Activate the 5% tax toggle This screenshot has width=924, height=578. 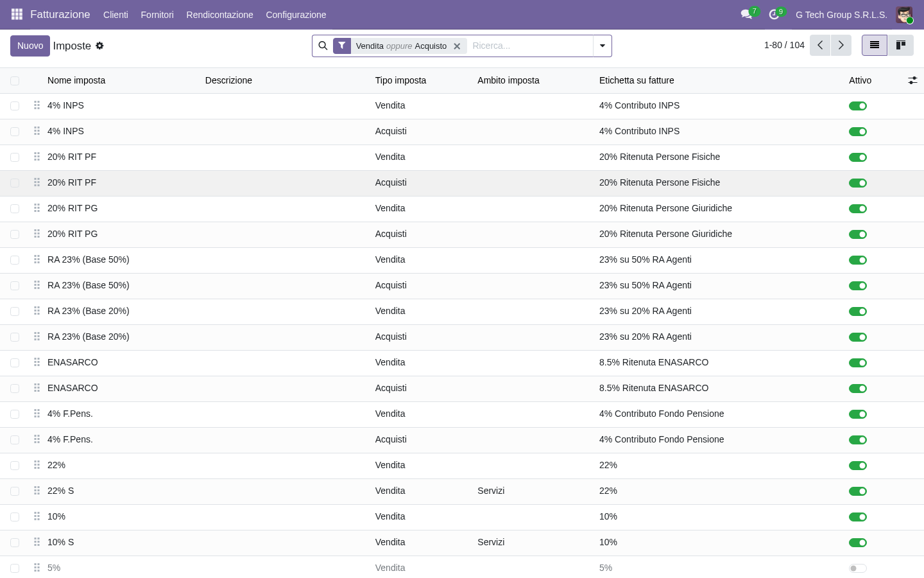coord(858,568)
